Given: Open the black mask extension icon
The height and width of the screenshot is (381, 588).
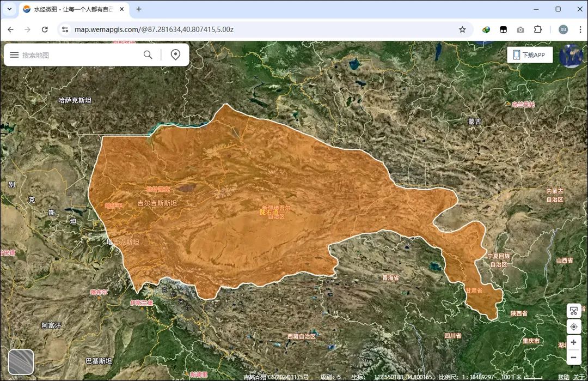Looking at the screenshot, I should 503,29.
